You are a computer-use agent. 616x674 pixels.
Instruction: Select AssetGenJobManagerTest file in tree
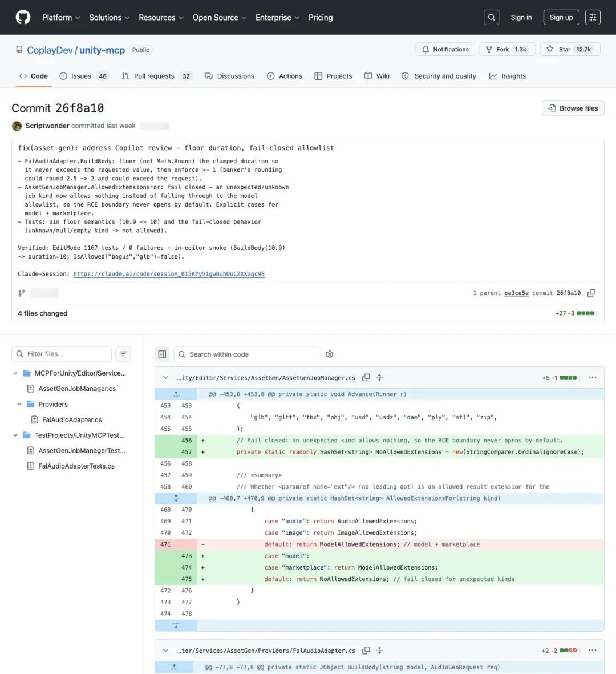point(76,450)
